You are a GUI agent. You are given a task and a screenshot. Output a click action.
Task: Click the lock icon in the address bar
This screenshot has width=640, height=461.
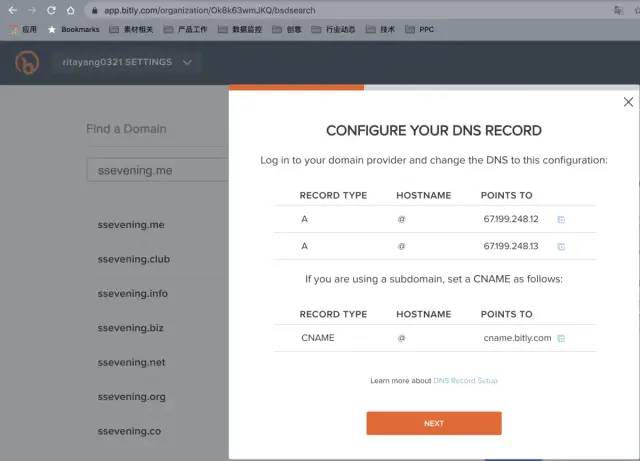[x=95, y=11]
